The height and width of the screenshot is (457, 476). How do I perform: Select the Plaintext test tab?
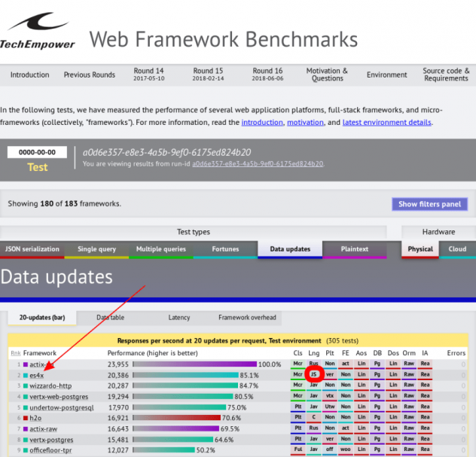[354, 248]
